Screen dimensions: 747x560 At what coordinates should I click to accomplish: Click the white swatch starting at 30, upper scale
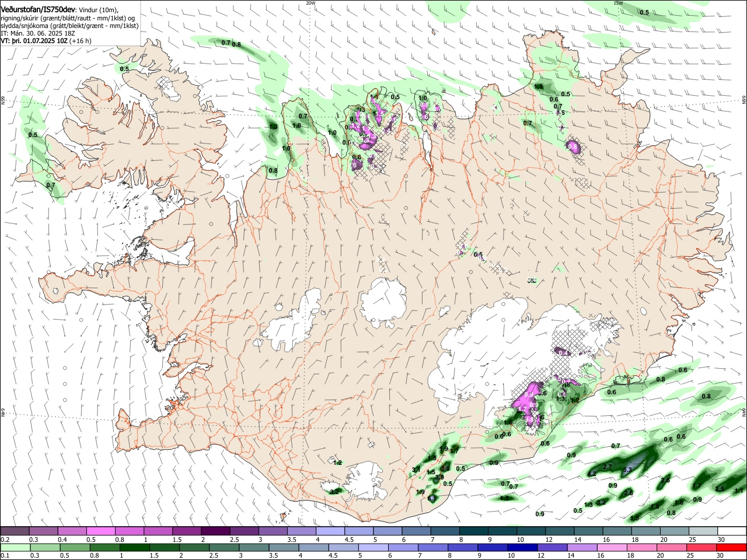pyautogui.click(x=731, y=531)
